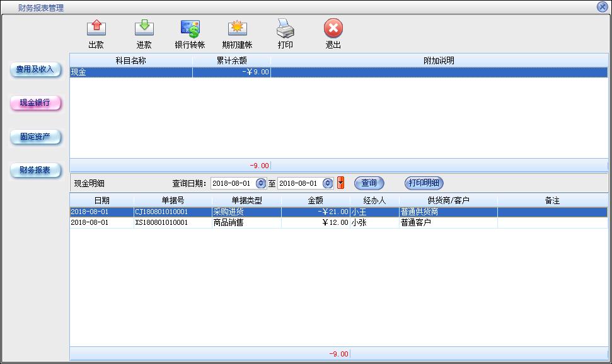Open the end date picker dropdown

[327, 183]
